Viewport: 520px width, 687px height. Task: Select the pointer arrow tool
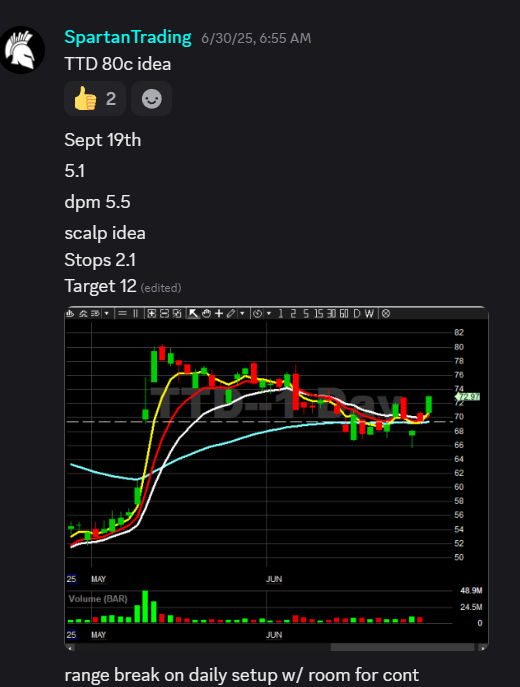tap(193, 314)
